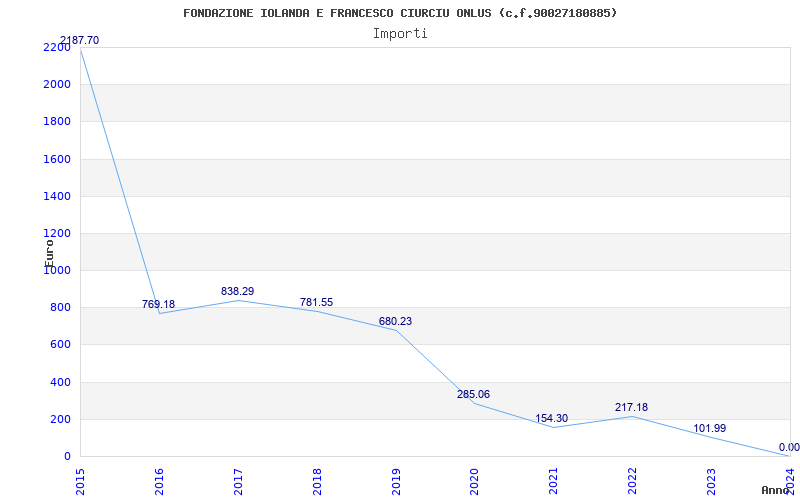Click the 680.23 data label
This screenshot has width=800, height=500.
pos(395,321)
